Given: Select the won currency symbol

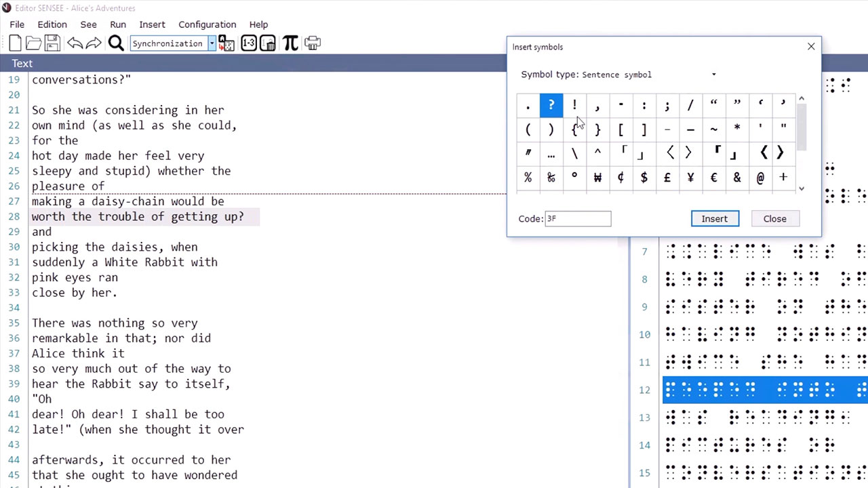Looking at the screenshot, I should (x=597, y=178).
